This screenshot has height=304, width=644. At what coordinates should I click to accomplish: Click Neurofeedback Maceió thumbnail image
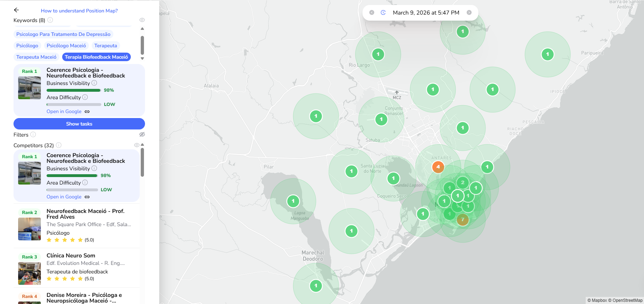(x=29, y=229)
